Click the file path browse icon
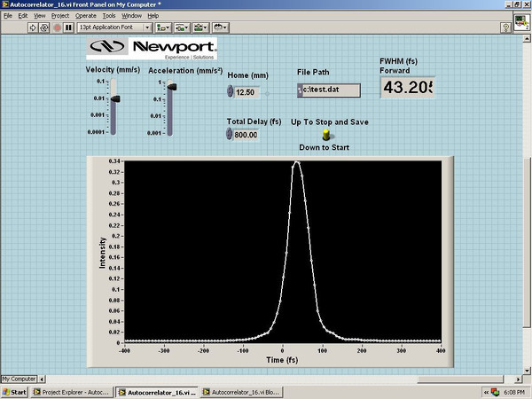 [301, 90]
